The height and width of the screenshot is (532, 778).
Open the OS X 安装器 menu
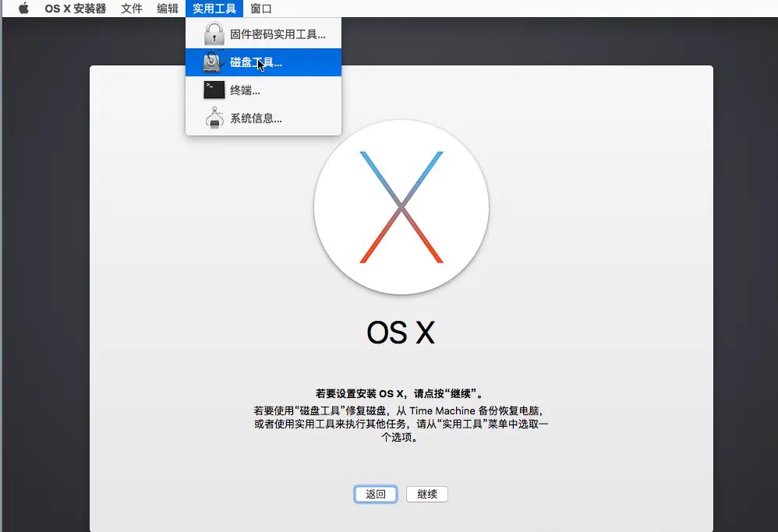76,9
